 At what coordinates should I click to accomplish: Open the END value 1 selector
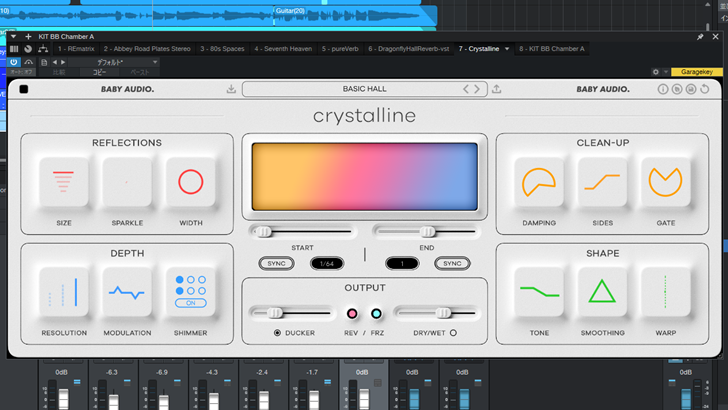[402, 263]
